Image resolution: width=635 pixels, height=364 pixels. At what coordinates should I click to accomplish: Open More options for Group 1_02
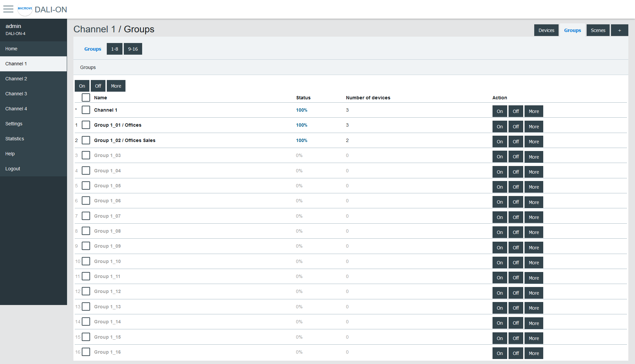534,142
